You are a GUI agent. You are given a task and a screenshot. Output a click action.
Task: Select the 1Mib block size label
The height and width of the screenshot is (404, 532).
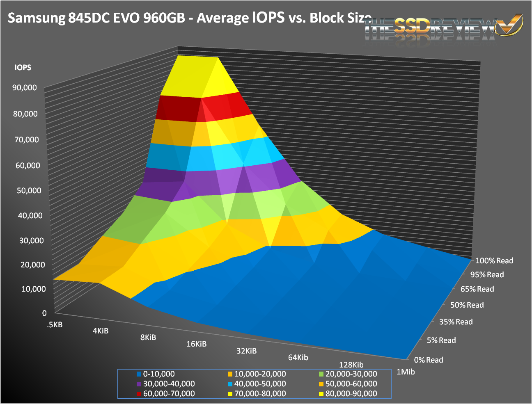click(405, 372)
